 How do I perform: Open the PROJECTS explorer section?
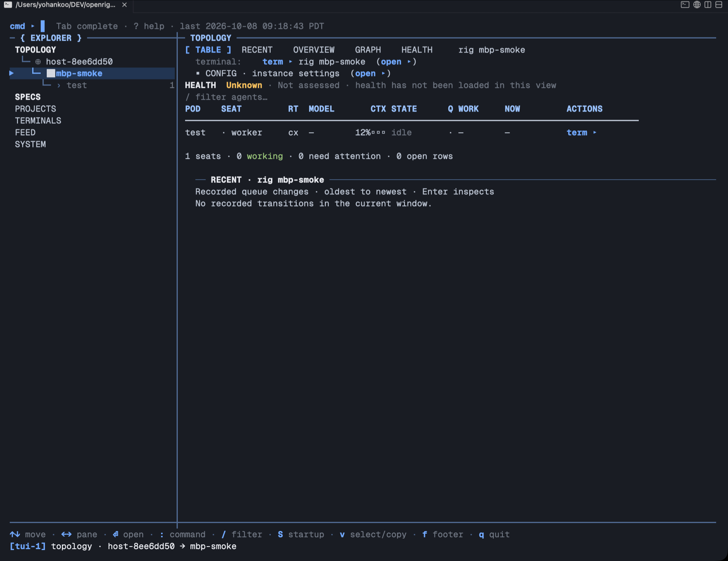coord(36,109)
